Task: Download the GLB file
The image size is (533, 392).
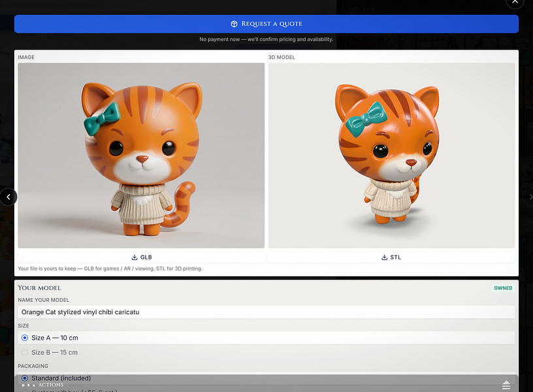Action: click(141, 257)
